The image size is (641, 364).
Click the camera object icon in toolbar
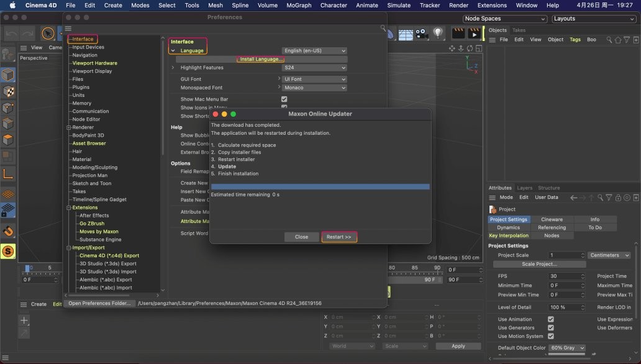point(422,33)
